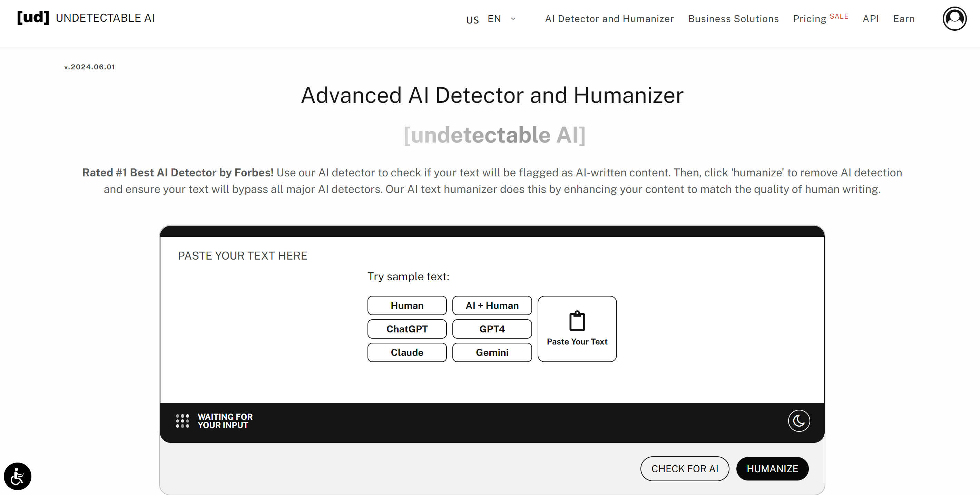
Task: Open the API link
Action: click(x=870, y=19)
